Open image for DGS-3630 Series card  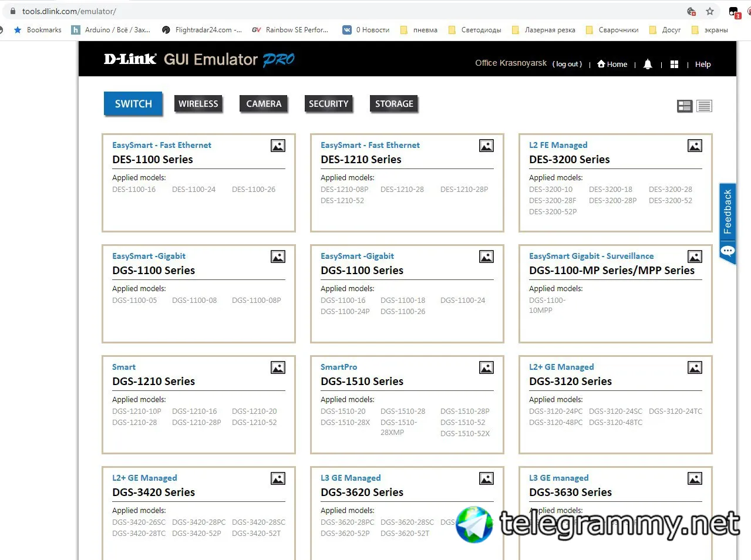(695, 478)
